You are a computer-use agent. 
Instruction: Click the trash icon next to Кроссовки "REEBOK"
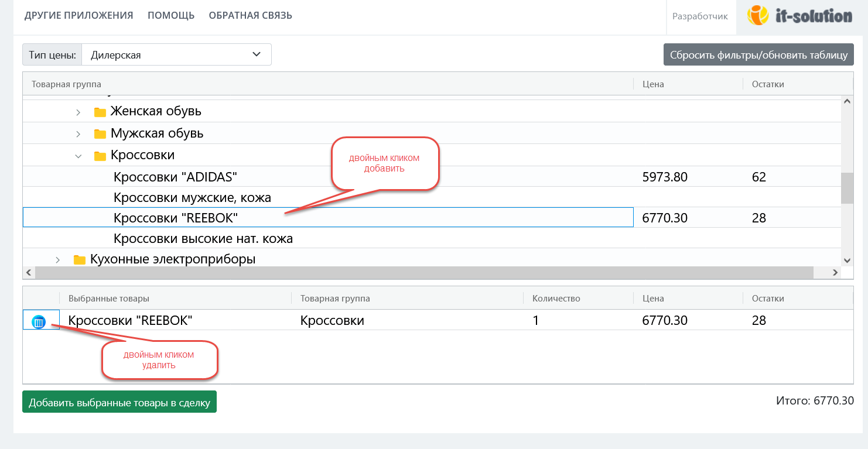pyautogui.click(x=39, y=321)
